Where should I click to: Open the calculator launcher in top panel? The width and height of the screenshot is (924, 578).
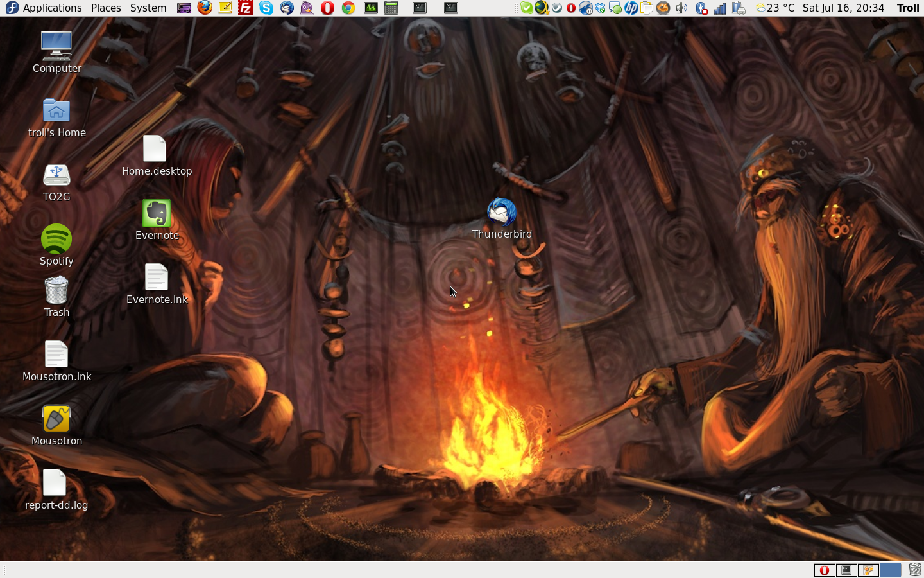tap(391, 8)
